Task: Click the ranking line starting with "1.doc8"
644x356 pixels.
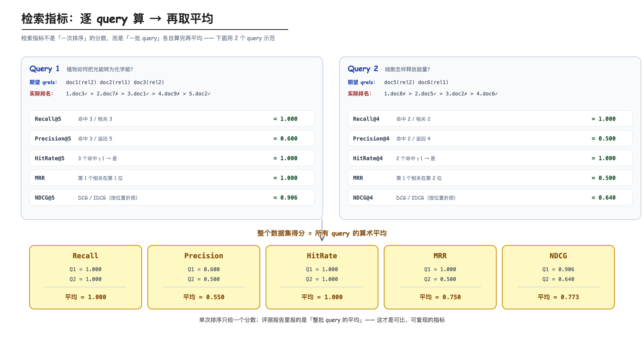Action: [x=441, y=94]
